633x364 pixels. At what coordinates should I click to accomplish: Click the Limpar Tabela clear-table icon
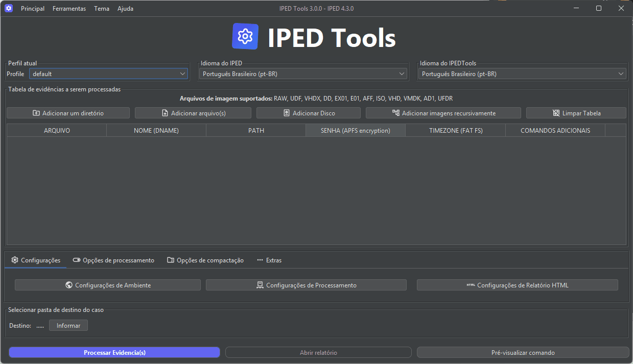(557, 113)
